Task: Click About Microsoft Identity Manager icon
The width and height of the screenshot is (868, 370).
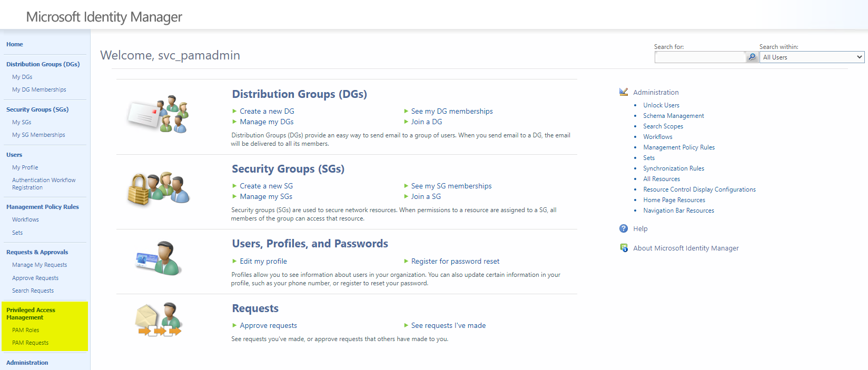Action: (x=624, y=248)
